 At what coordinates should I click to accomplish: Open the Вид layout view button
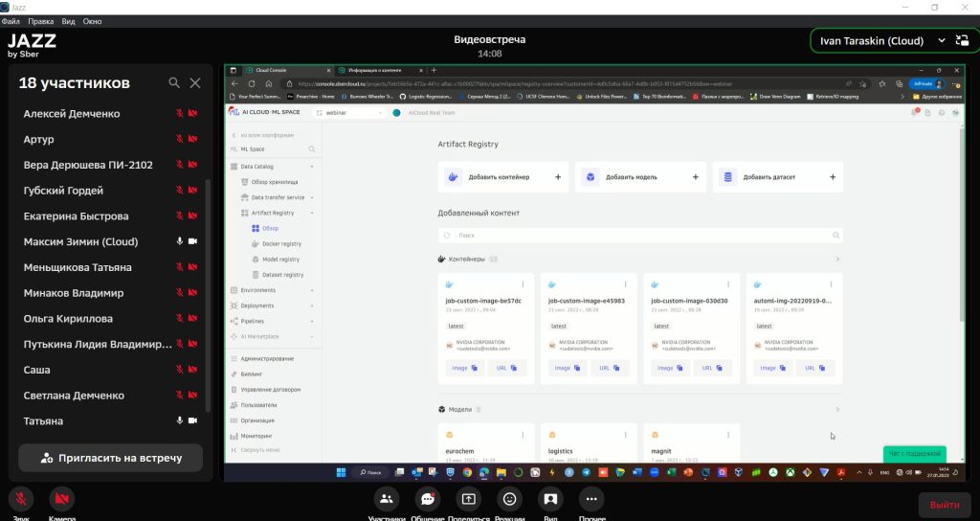click(x=550, y=498)
